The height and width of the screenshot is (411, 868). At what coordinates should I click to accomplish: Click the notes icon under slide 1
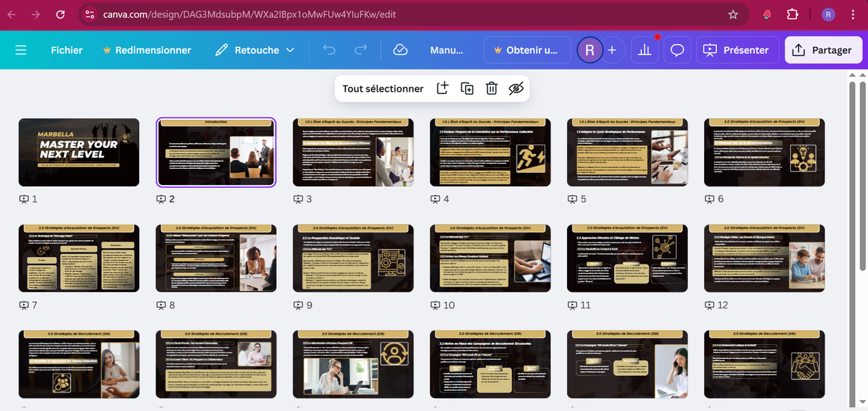click(23, 199)
